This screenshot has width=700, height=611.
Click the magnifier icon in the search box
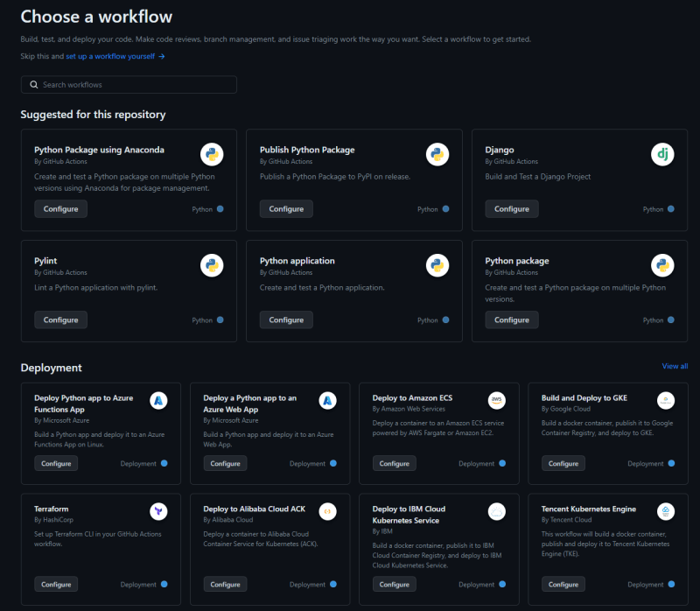point(34,85)
